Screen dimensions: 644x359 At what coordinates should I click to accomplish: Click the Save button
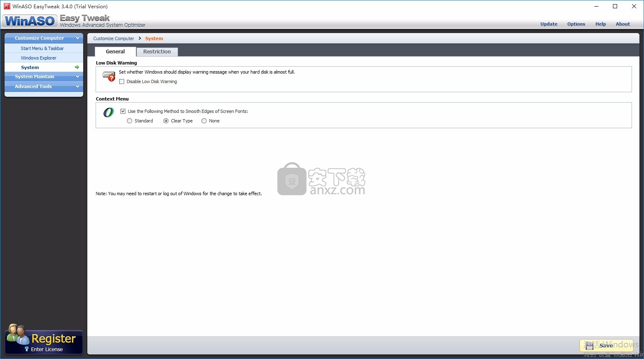pos(606,345)
